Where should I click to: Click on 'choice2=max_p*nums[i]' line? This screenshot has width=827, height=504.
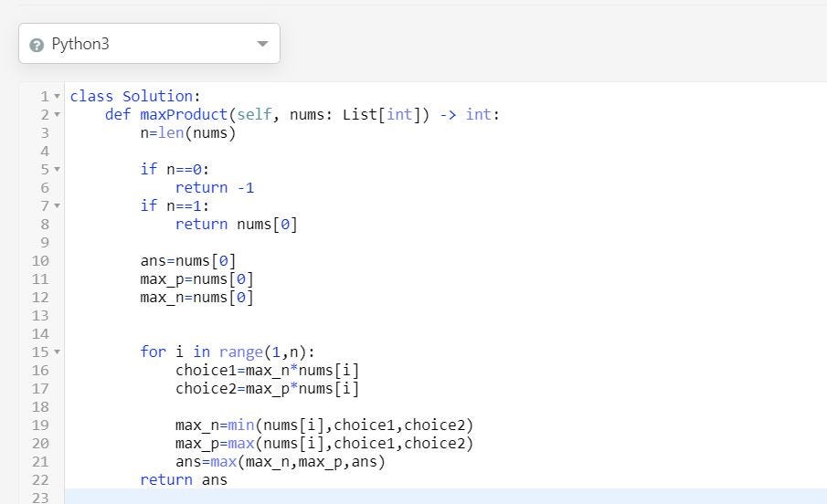tap(268, 389)
